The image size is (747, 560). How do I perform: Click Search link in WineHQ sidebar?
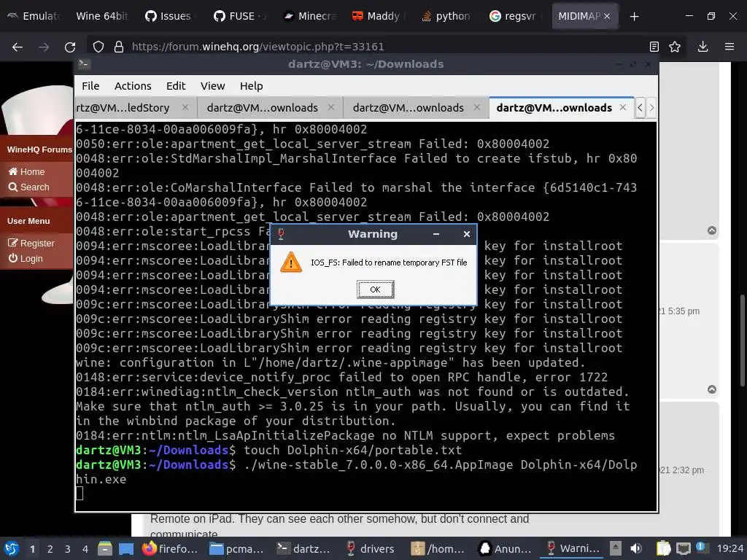click(28, 187)
